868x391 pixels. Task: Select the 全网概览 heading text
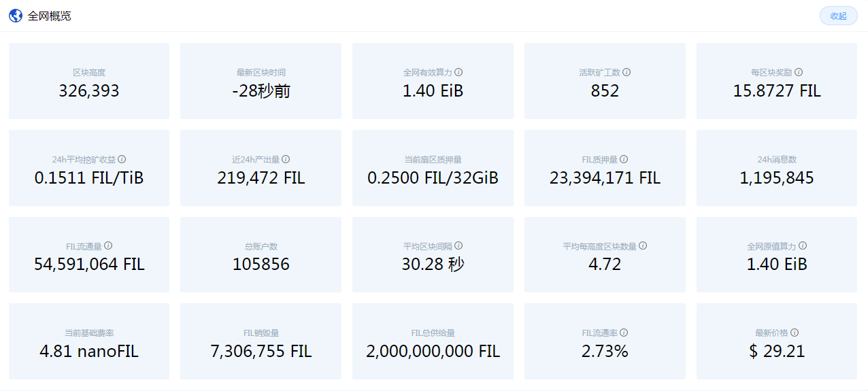(49, 16)
